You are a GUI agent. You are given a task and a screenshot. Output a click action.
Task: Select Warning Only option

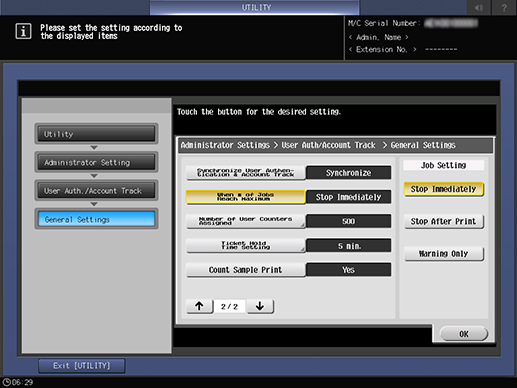(443, 254)
